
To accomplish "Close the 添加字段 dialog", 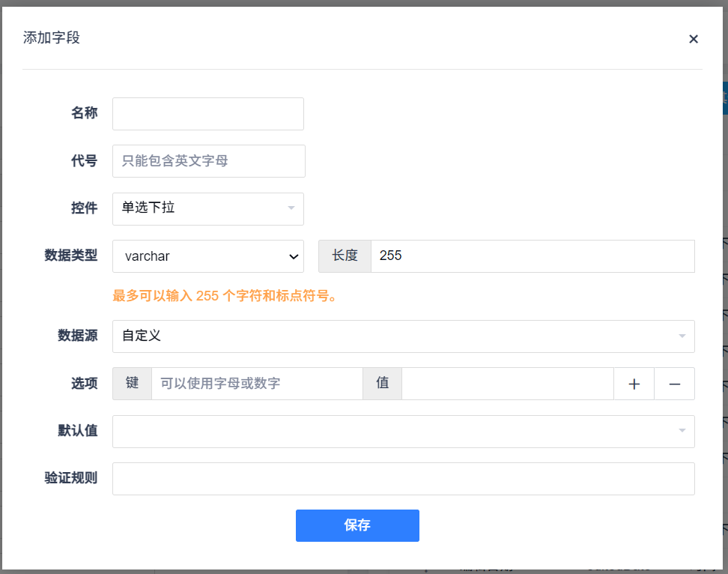I will [694, 39].
